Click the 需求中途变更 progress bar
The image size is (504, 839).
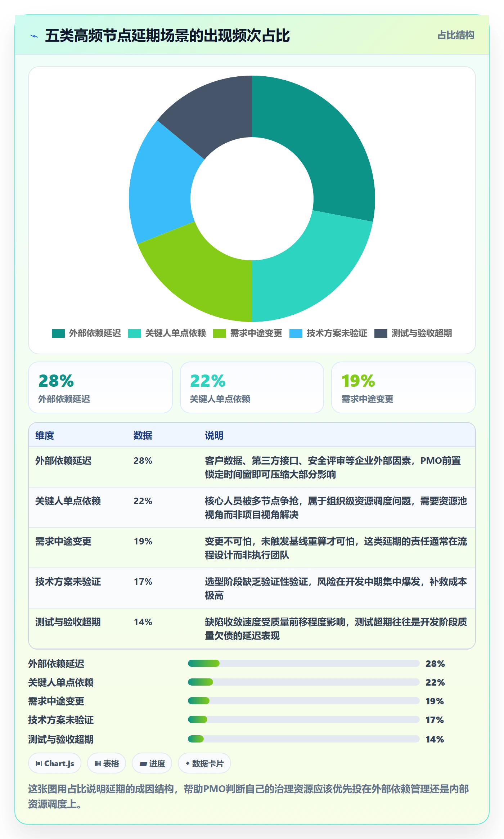(304, 701)
